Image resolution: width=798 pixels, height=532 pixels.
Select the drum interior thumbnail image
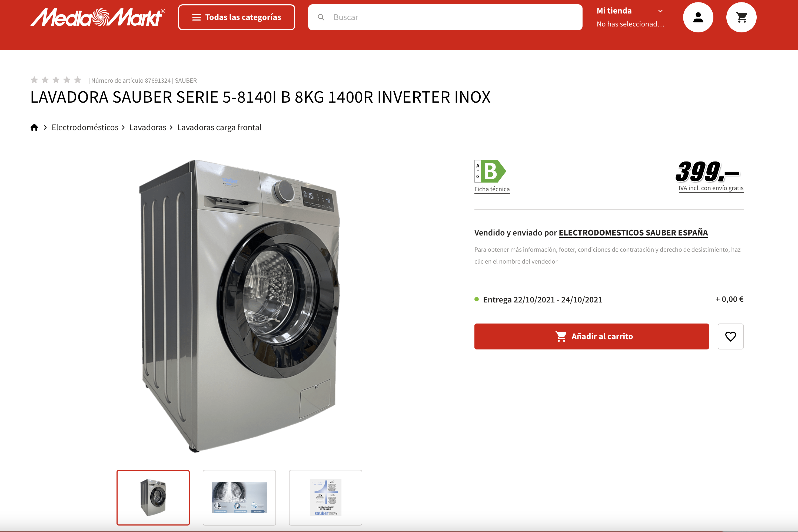pos(240,498)
